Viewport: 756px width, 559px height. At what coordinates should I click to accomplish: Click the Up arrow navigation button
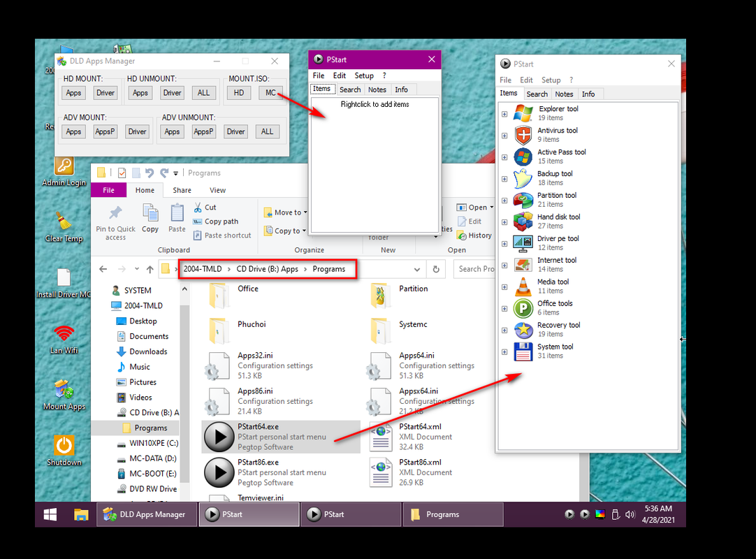150,269
